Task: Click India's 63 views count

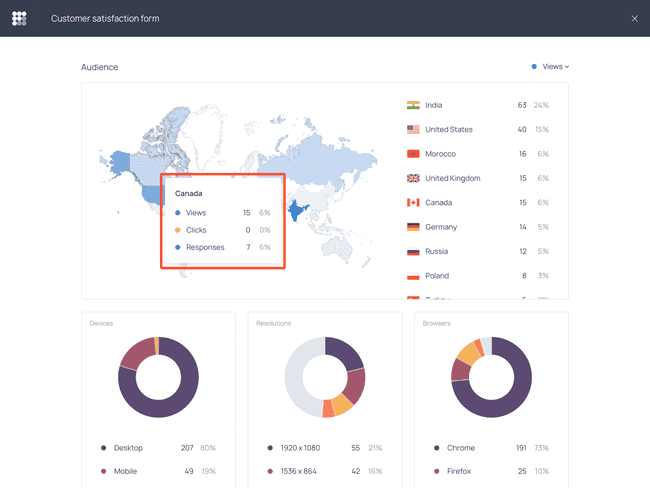Action: coord(522,105)
